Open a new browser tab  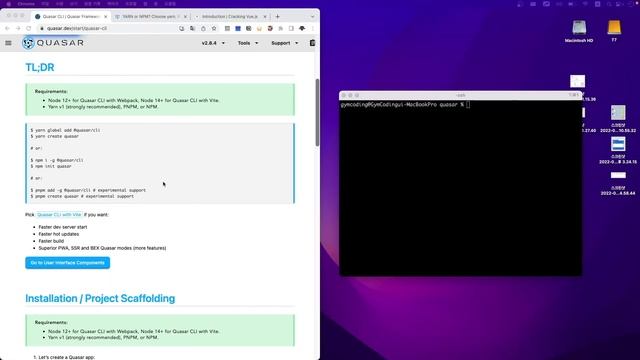point(278,16)
